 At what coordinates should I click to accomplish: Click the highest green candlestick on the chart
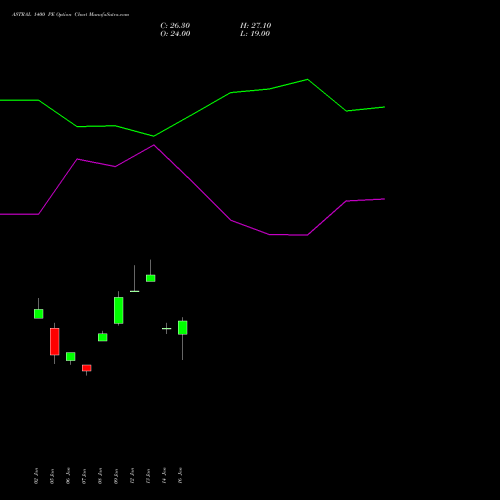point(151,278)
